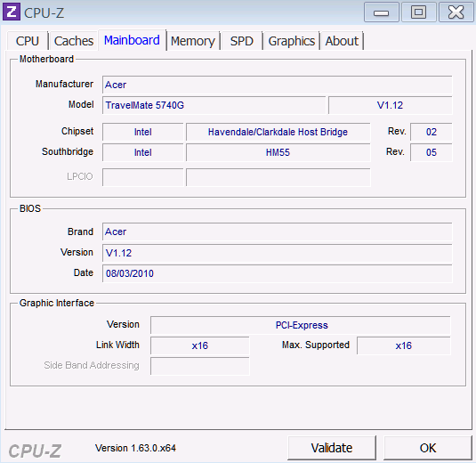Image resolution: width=476 pixels, height=463 pixels.
Task: Click the Chipset Rev. field 02
Action: (x=432, y=132)
